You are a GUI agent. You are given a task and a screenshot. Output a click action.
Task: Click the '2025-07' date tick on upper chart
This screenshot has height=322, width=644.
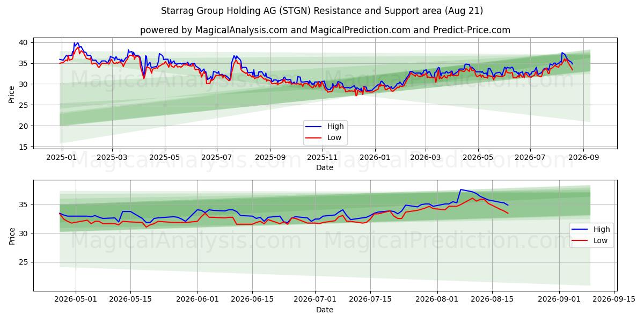217,157
